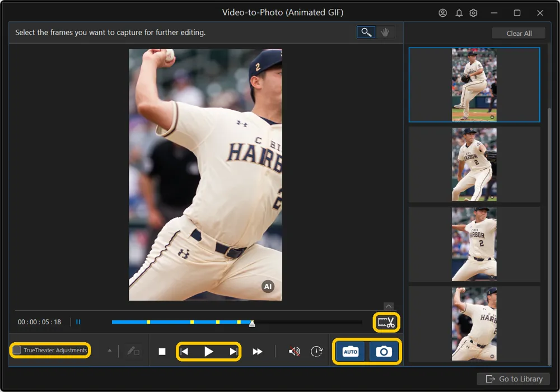560x392 pixels.
Task: Click the unplayed part of the timeline
Action: coord(308,322)
